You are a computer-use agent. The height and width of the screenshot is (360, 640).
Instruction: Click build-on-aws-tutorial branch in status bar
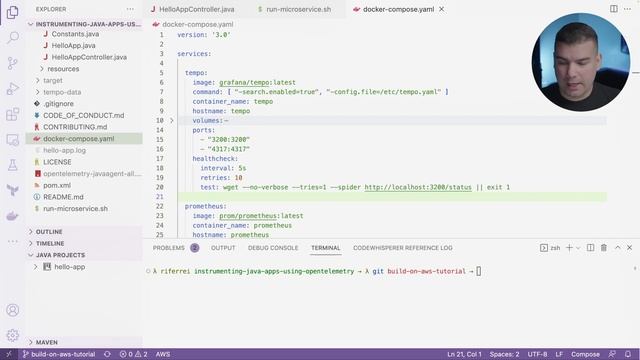click(x=59, y=354)
